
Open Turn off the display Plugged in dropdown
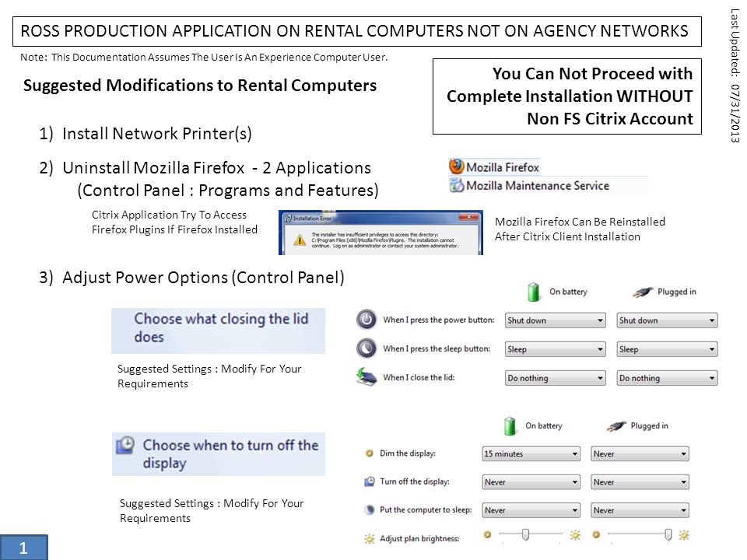(640, 482)
